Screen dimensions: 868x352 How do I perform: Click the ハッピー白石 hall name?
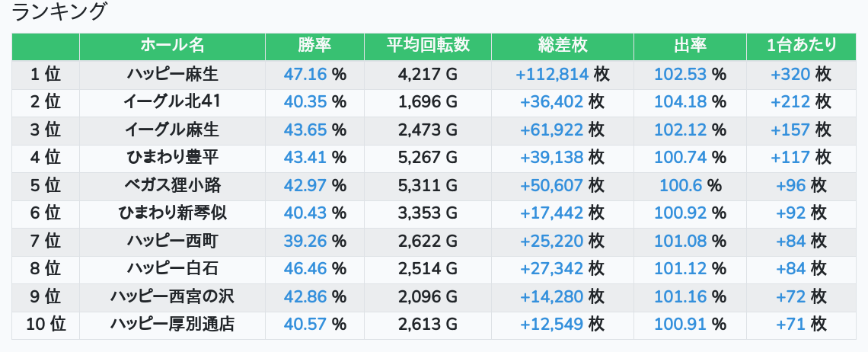[x=172, y=268]
